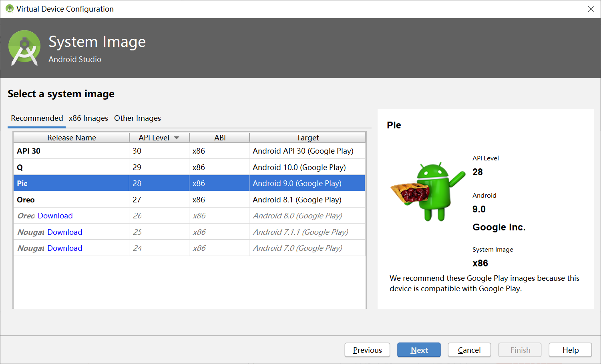Click the Release Name column header

tap(71, 137)
